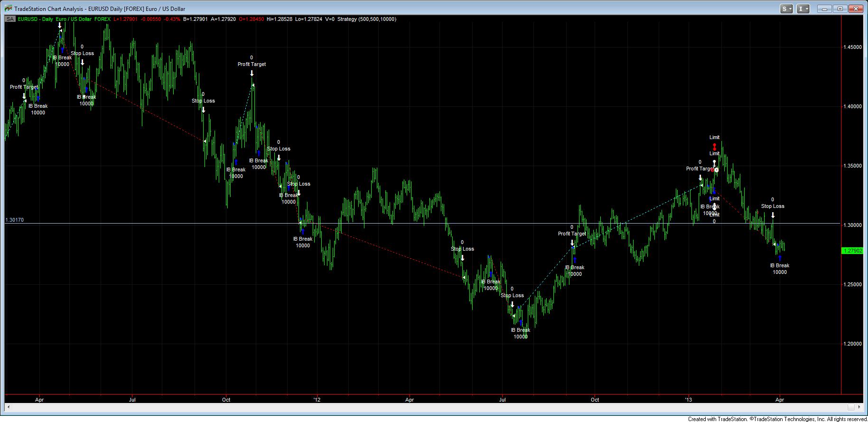The height and width of the screenshot is (422, 868).
Task: Open the S dropdown button in title bar
Action: pyautogui.click(x=786, y=9)
